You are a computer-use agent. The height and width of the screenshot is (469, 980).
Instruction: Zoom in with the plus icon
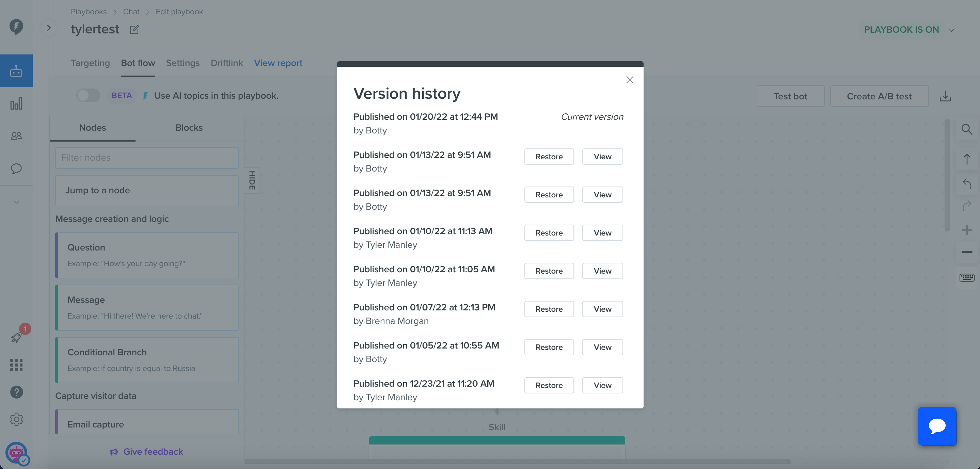(x=967, y=230)
